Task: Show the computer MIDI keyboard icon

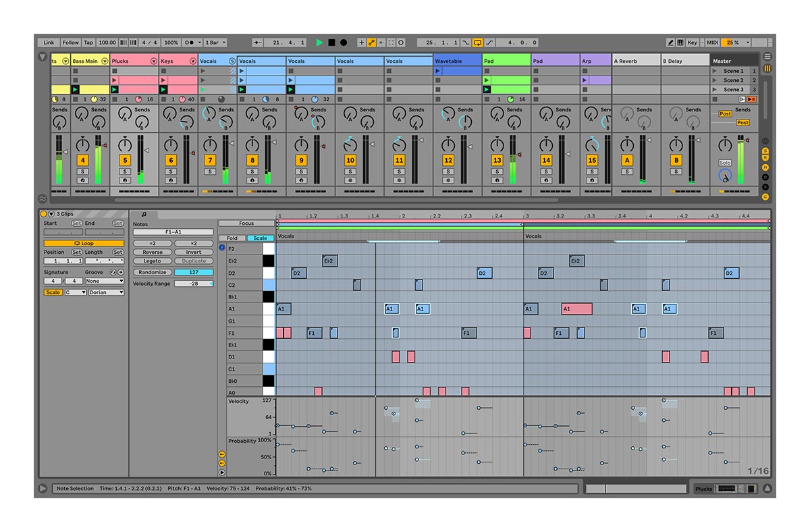Action: [x=680, y=43]
